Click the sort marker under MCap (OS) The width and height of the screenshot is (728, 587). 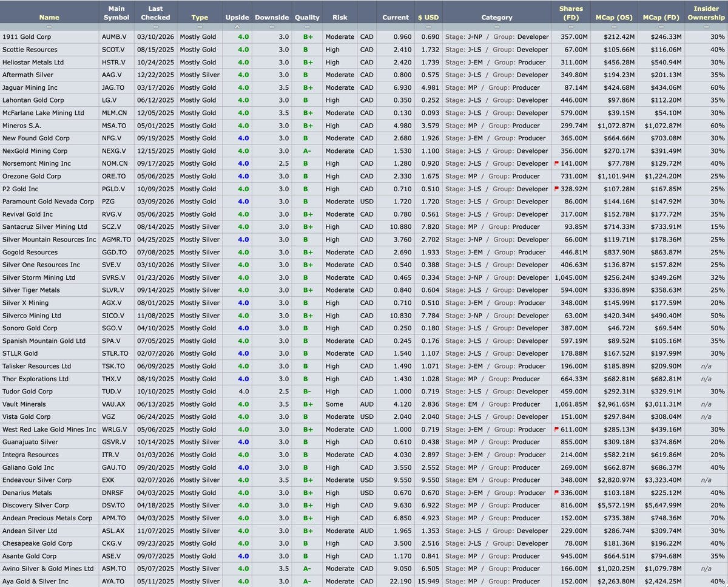614,27
